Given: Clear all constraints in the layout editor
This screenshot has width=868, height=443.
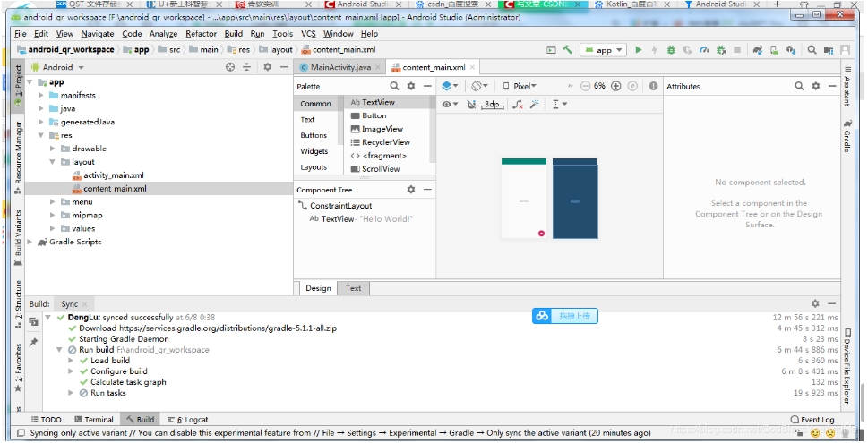Looking at the screenshot, I should (518, 105).
